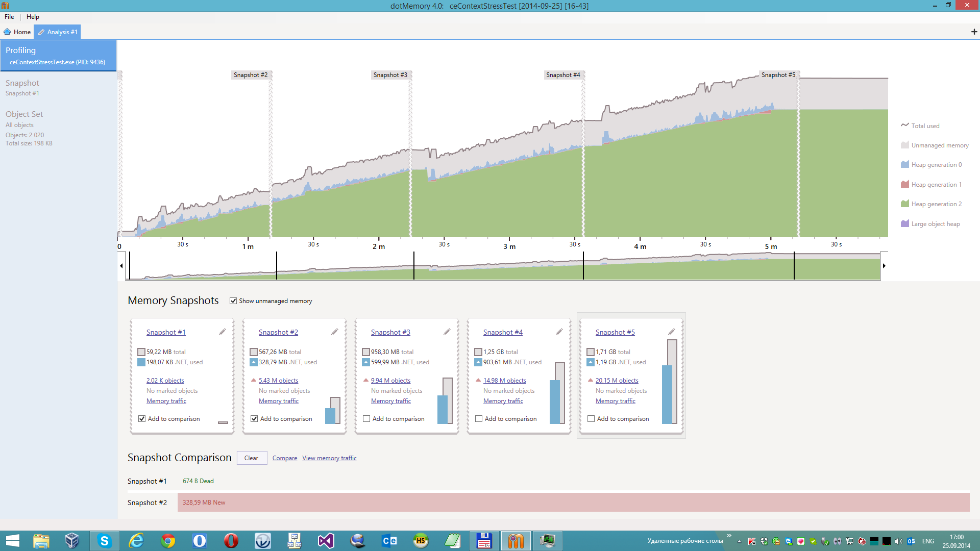Image resolution: width=980 pixels, height=551 pixels.
Task: Switch to dotMemory taskbar icon
Action: point(516,541)
